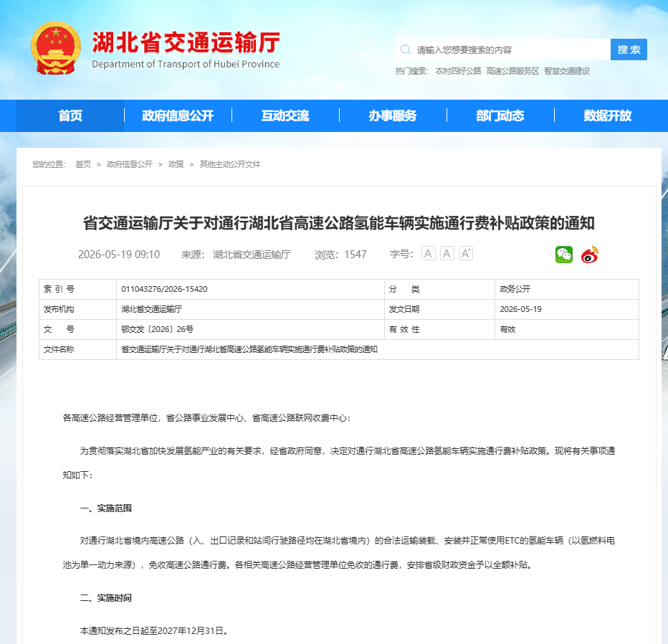This screenshot has height=644, width=668.
Task: Click breadcrumb link 政策
Action: pos(176,164)
